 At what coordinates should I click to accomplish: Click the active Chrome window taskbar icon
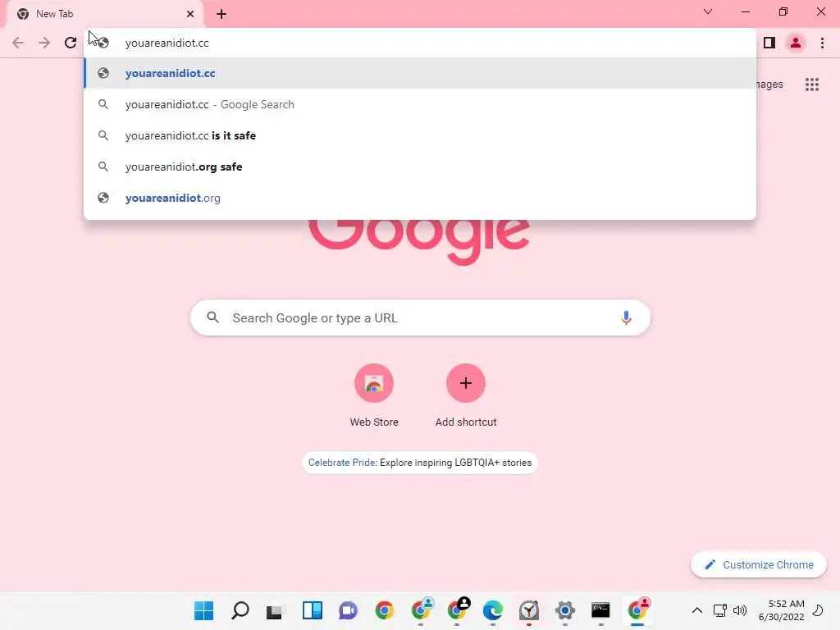point(637,610)
